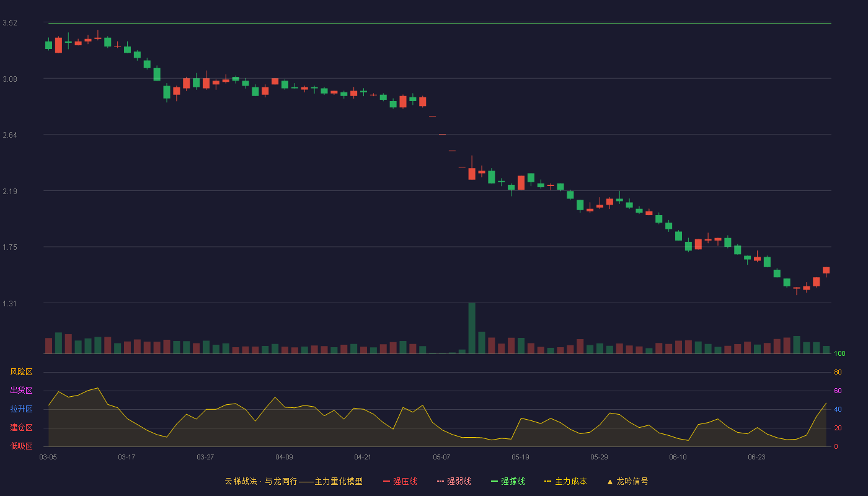Click the 2.19 price axis label
The width and height of the screenshot is (868, 496).
(10, 191)
